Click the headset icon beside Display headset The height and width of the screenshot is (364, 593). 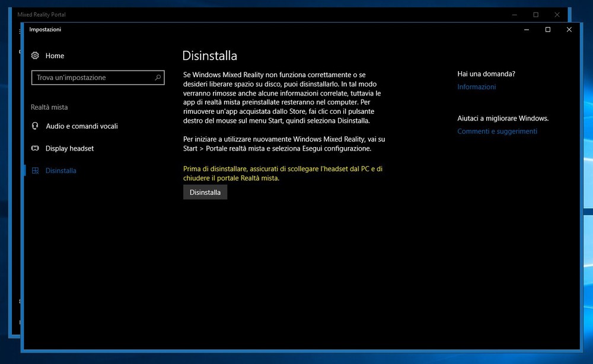tap(35, 148)
